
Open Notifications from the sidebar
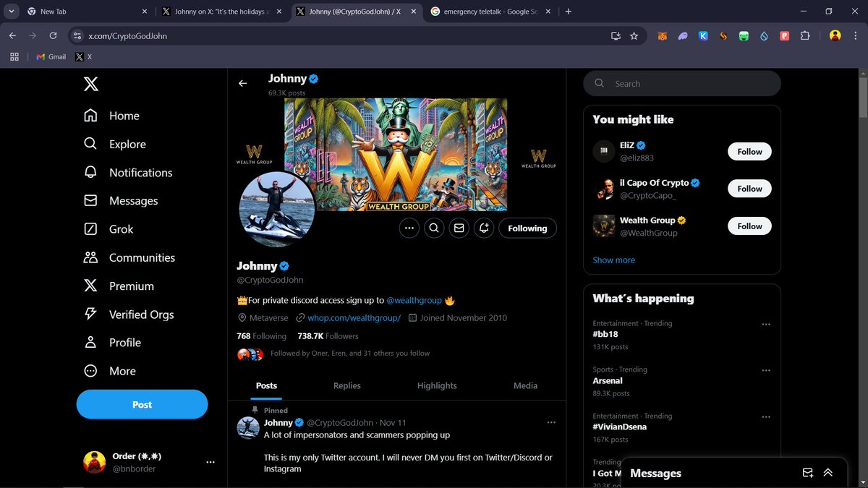point(128,172)
